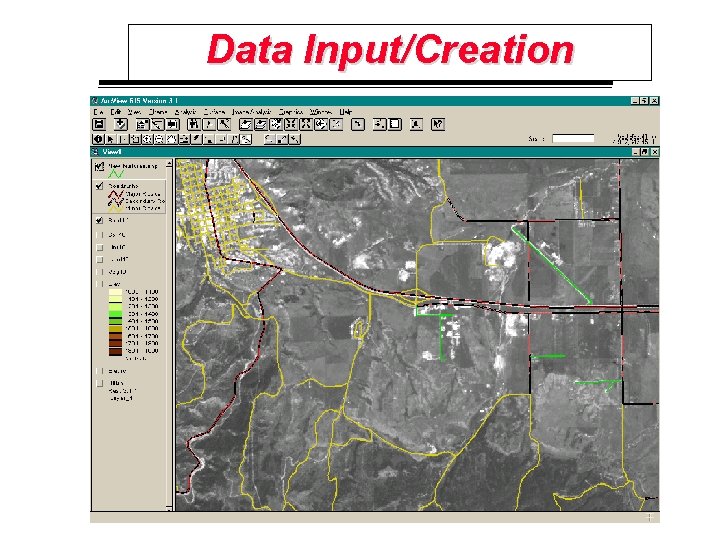Click the red major roads line symbol
Image resolution: width=720 pixels, height=540 pixels.
[116, 194]
